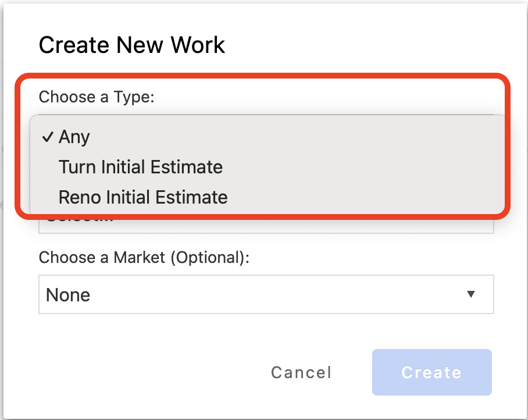This screenshot has width=528, height=420.
Task: Select the "Any" type option
Action: (74, 137)
